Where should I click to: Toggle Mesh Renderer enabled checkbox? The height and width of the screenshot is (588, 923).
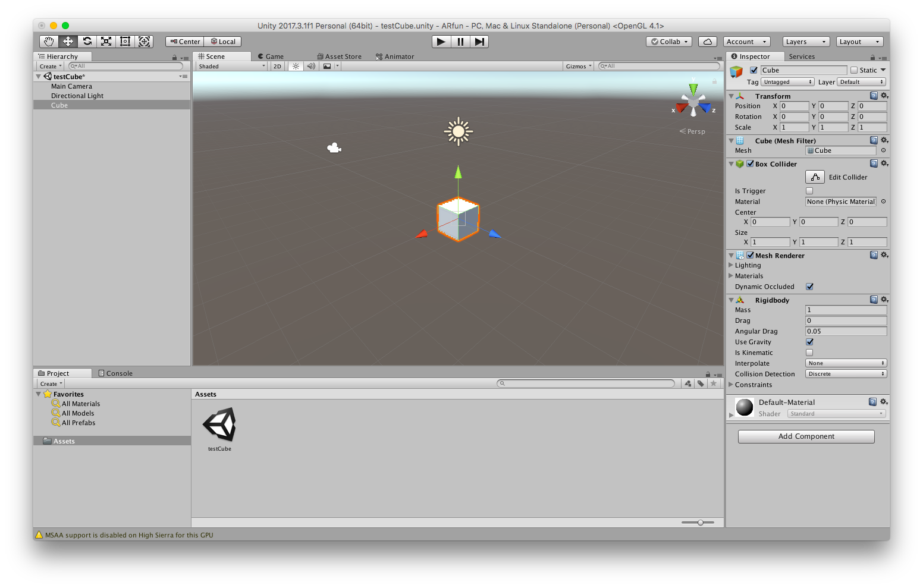click(x=751, y=255)
